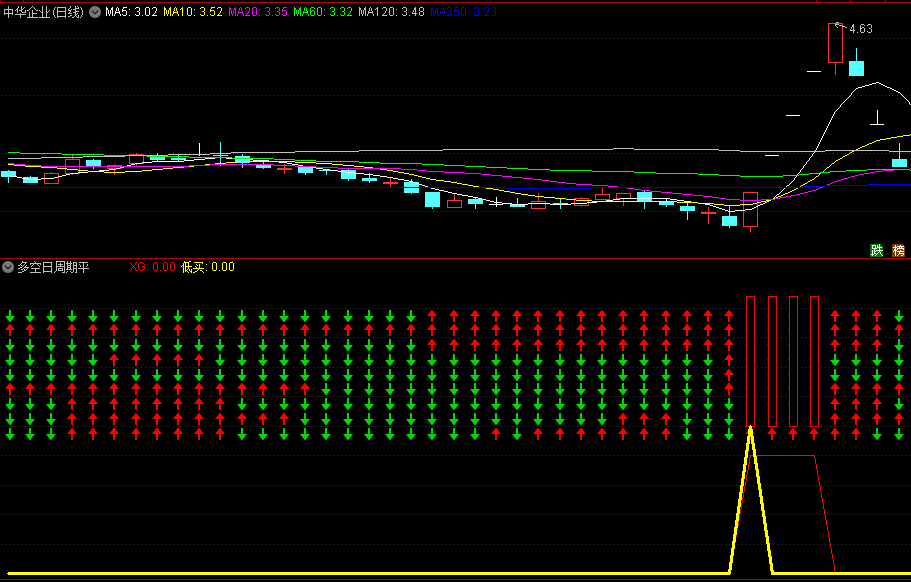Click the brown 榜 marker icon

coord(898,250)
